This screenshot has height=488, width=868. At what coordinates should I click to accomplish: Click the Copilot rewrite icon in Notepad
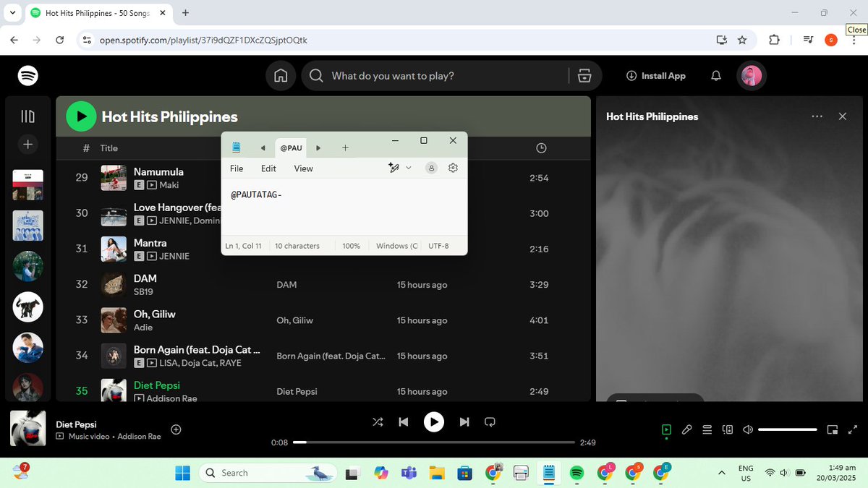click(x=394, y=168)
